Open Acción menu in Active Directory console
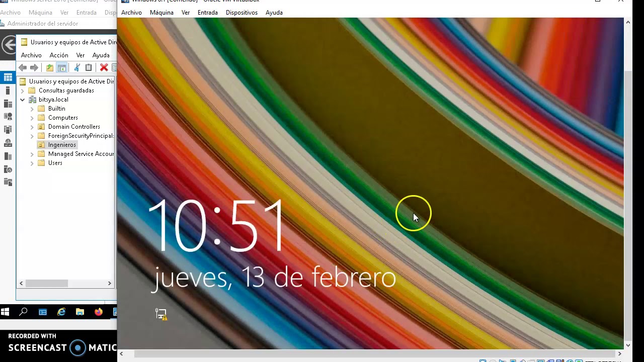The image size is (644, 362). (59, 55)
